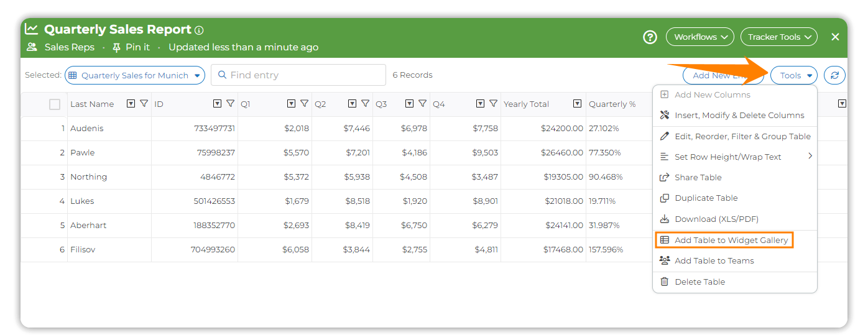Click the filter icon in Last Name column

(x=144, y=104)
